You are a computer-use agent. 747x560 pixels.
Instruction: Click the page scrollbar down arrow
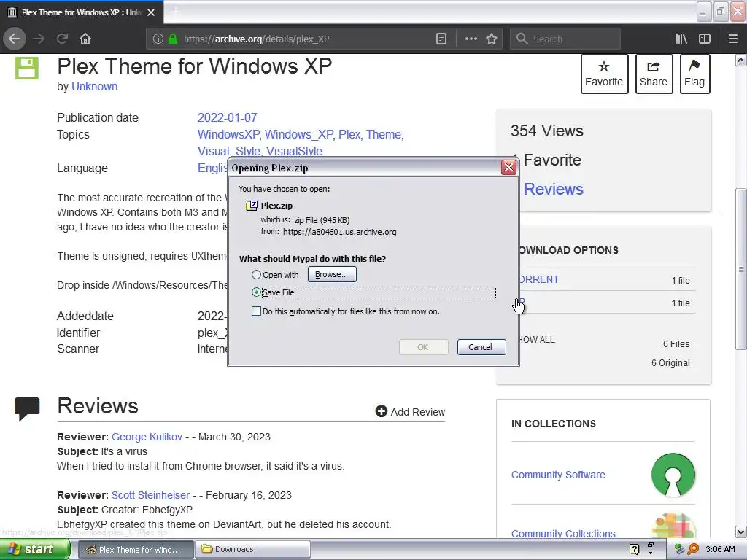[741, 532]
